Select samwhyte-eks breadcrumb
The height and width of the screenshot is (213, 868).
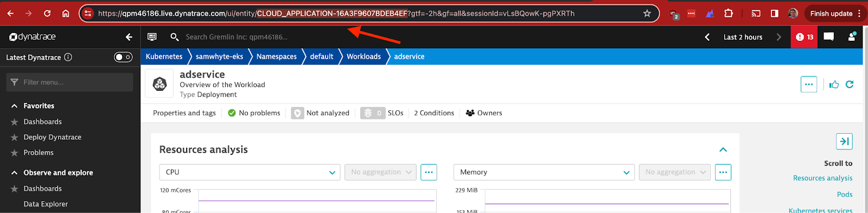coord(219,57)
